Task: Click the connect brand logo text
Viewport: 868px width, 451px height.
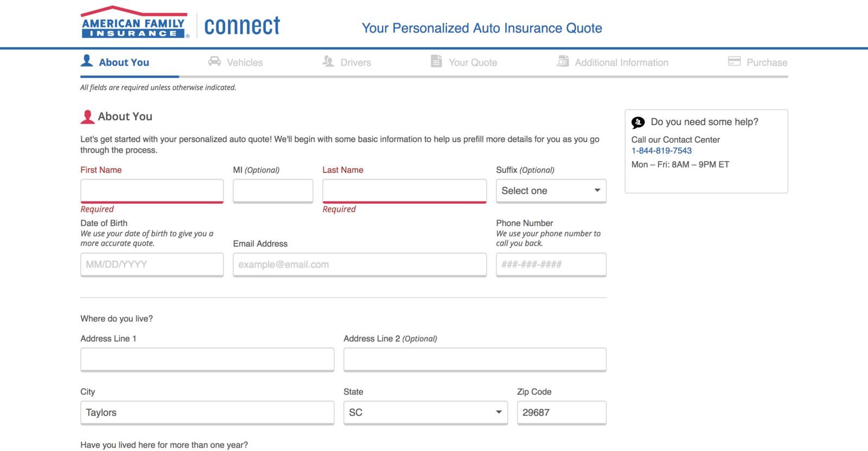Action: (x=242, y=26)
